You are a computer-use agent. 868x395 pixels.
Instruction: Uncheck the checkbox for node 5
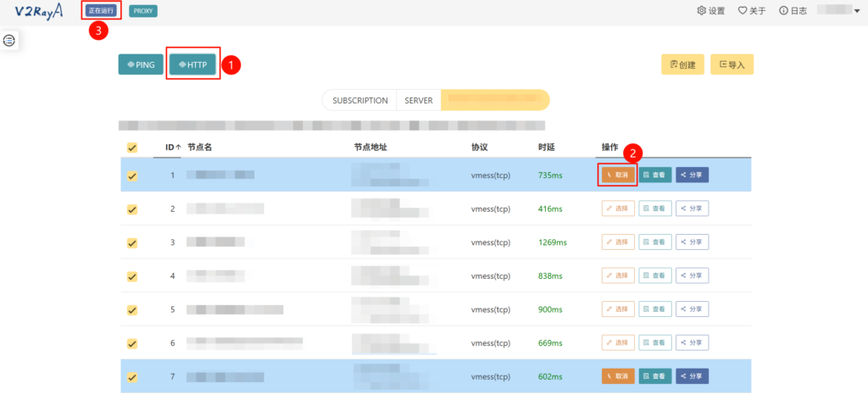132,309
